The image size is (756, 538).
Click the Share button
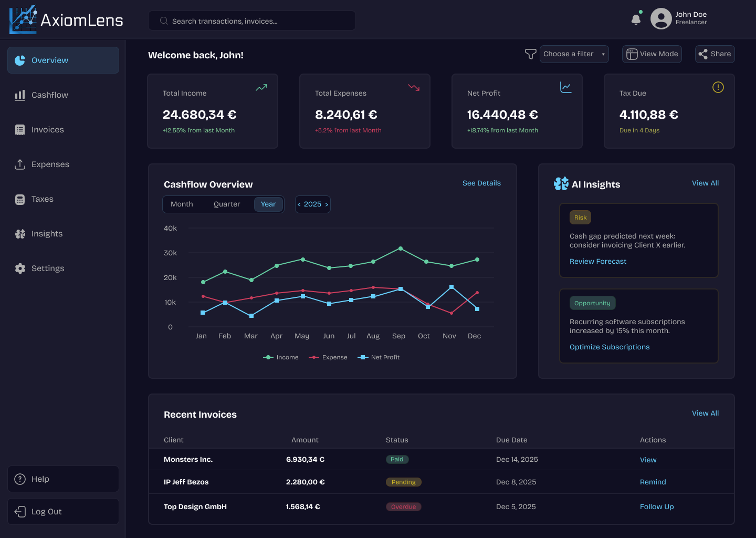pyautogui.click(x=715, y=54)
